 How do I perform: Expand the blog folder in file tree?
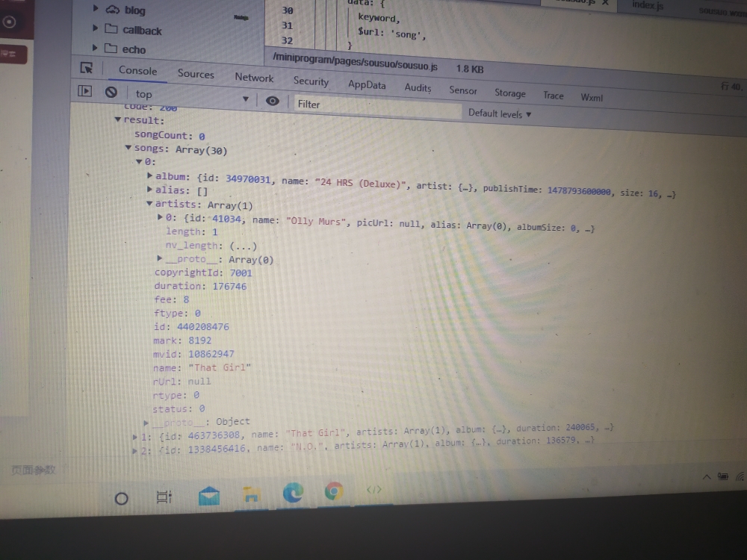click(x=96, y=8)
